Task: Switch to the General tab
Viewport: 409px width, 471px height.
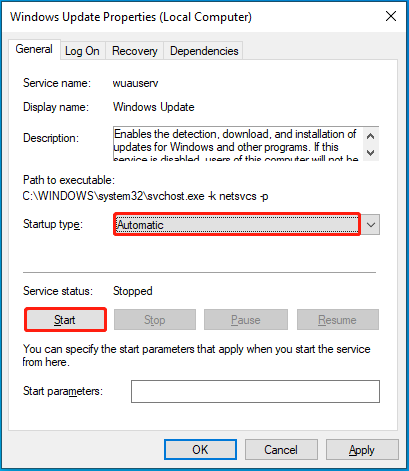Action: click(34, 49)
